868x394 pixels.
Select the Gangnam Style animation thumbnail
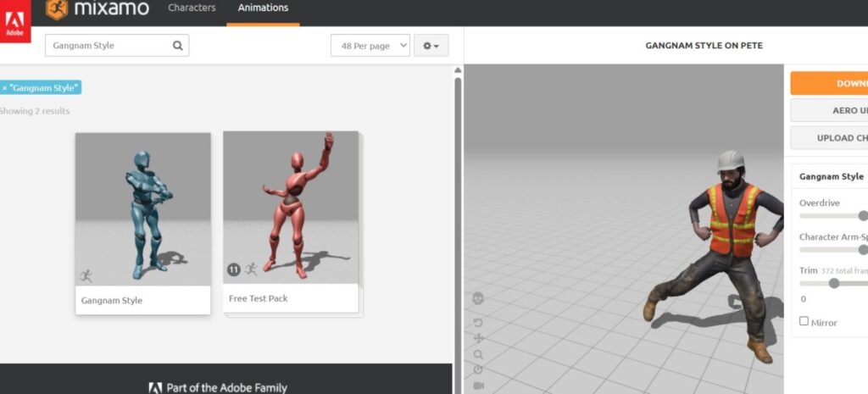pyautogui.click(x=142, y=222)
